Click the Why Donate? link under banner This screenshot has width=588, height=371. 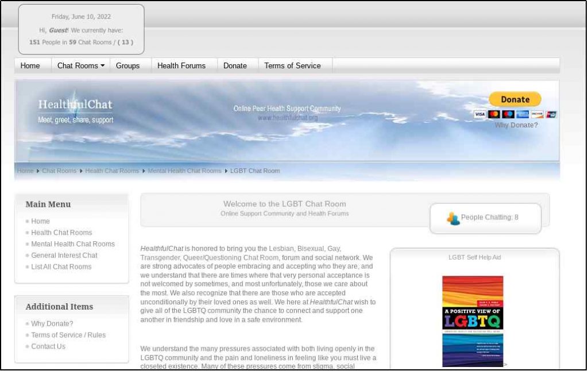[x=516, y=125]
